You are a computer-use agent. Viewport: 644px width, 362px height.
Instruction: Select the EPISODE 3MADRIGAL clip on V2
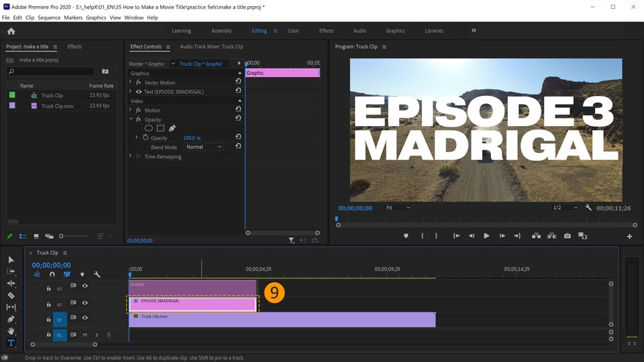pos(192,304)
